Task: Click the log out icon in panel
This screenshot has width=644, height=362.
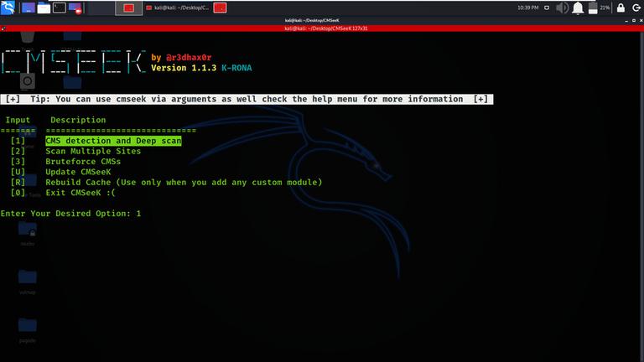Action: click(636, 8)
